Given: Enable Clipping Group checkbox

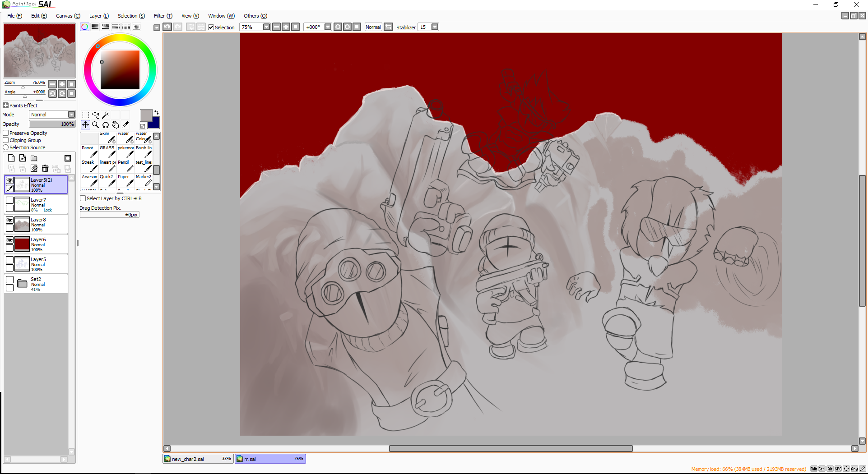Looking at the screenshot, I should [6, 140].
